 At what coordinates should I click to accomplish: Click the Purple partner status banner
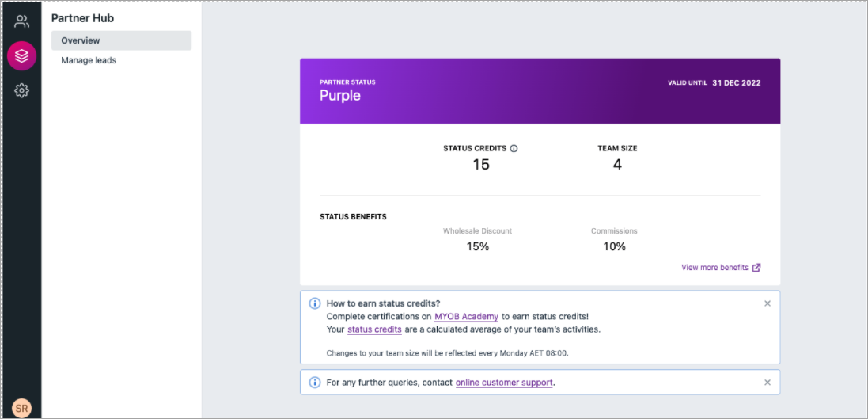(x=540, y=90)
